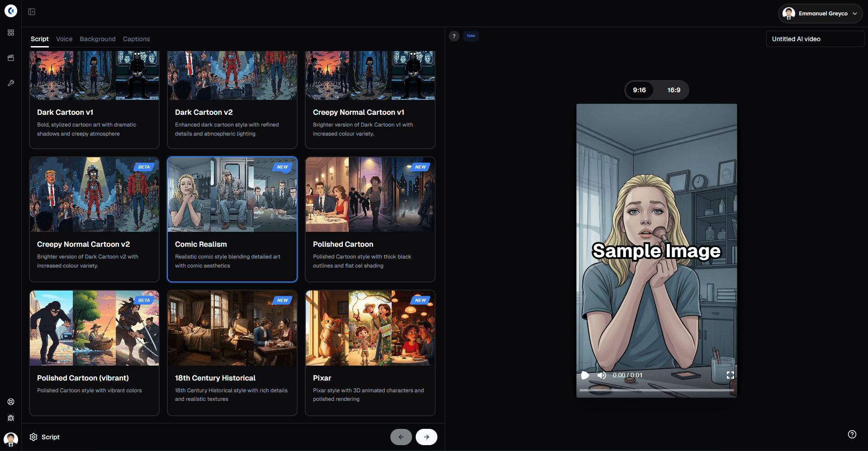Mute the sample video audio
Image resolution: width=868 pixels, height=451 pixels.
click(x=602, y=375)
